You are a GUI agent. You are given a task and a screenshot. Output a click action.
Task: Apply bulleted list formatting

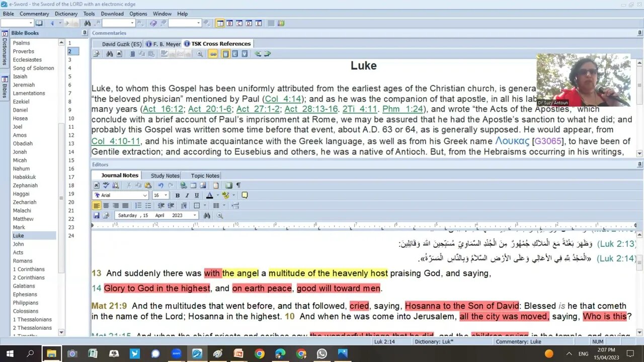pos(148,206)
